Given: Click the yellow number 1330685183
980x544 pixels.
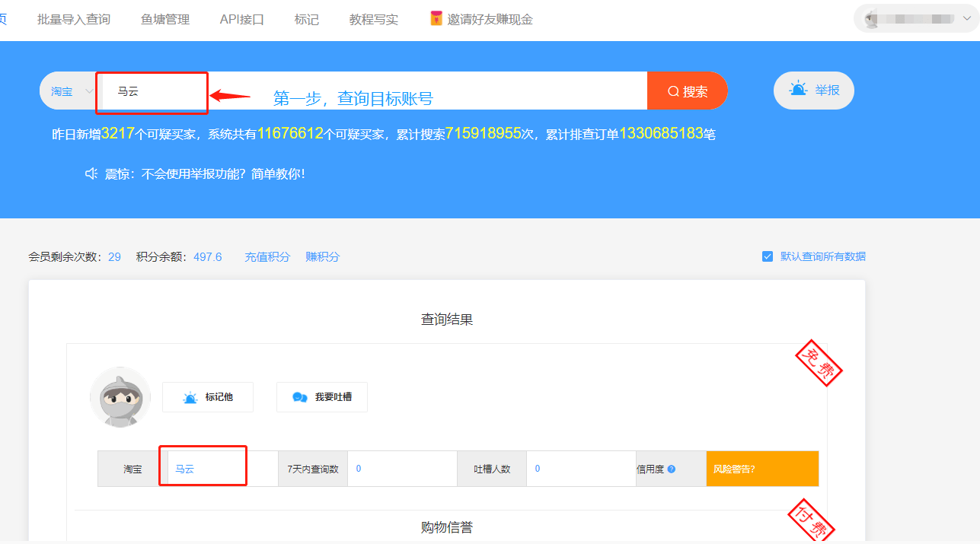Looking at the screenshot, I should point(661,134).
